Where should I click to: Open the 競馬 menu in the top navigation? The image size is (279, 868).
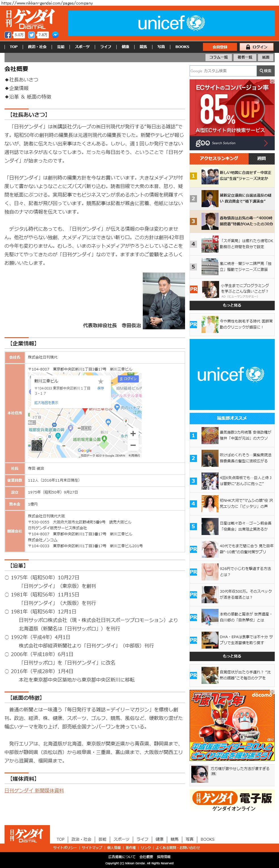click(143, 47)
